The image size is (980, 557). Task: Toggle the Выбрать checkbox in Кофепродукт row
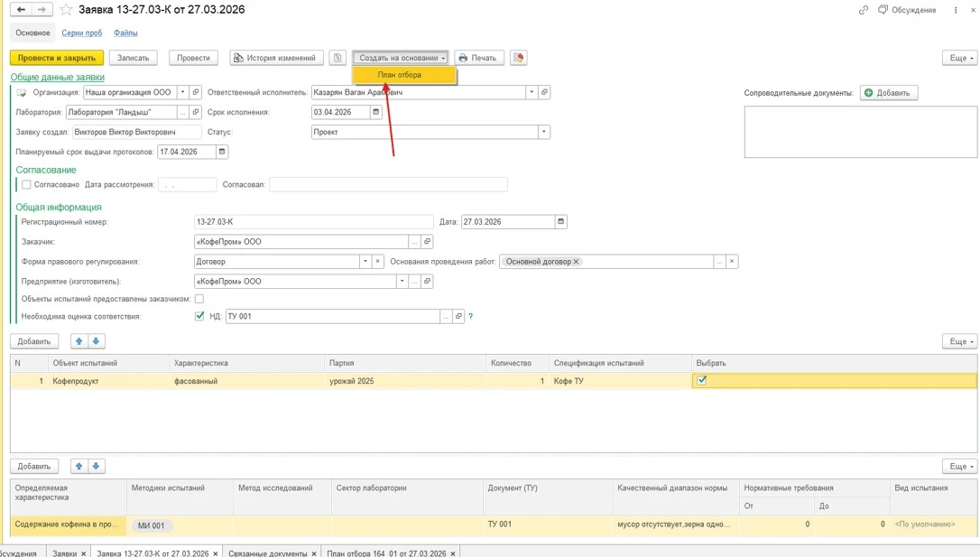point(702,380)
